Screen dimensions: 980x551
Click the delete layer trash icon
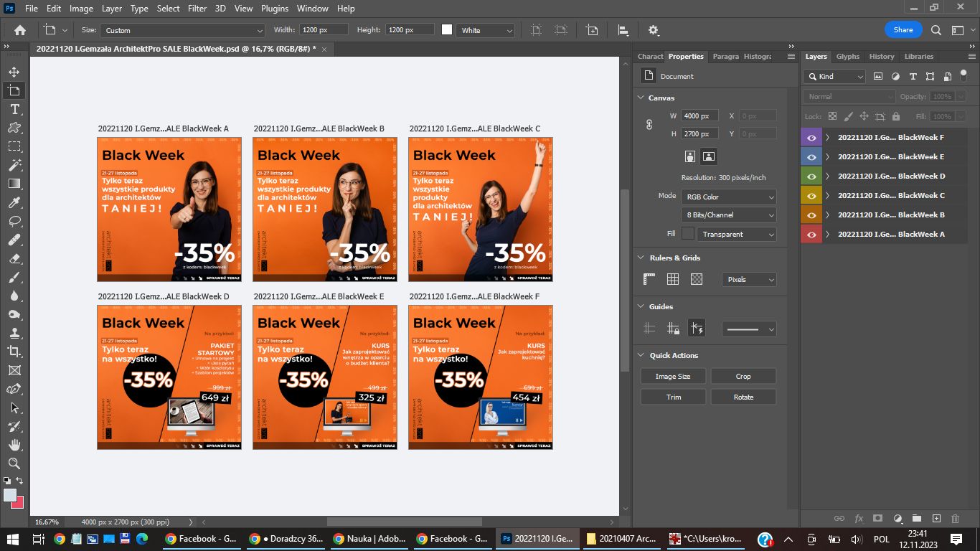point(955,518)
